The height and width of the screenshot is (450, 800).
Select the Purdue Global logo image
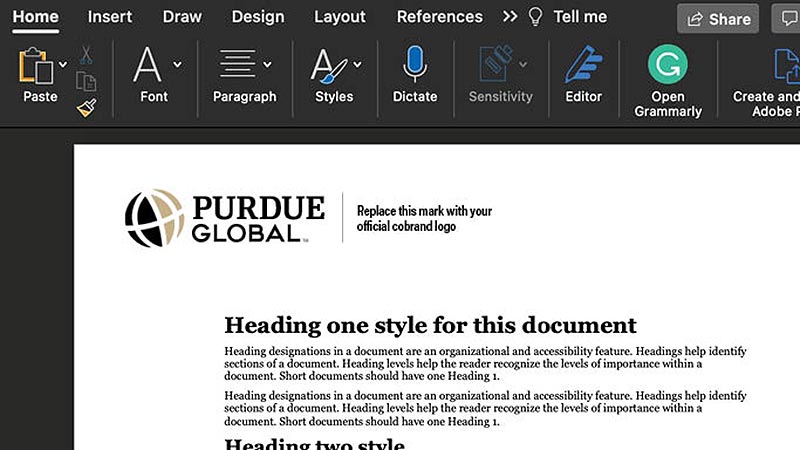[224, 218]
